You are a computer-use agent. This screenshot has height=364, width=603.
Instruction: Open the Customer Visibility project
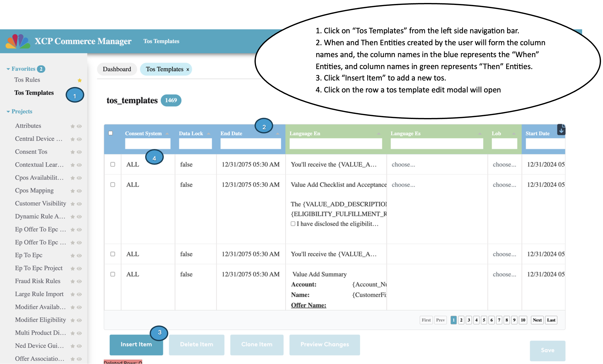click(x=41, y=203)
